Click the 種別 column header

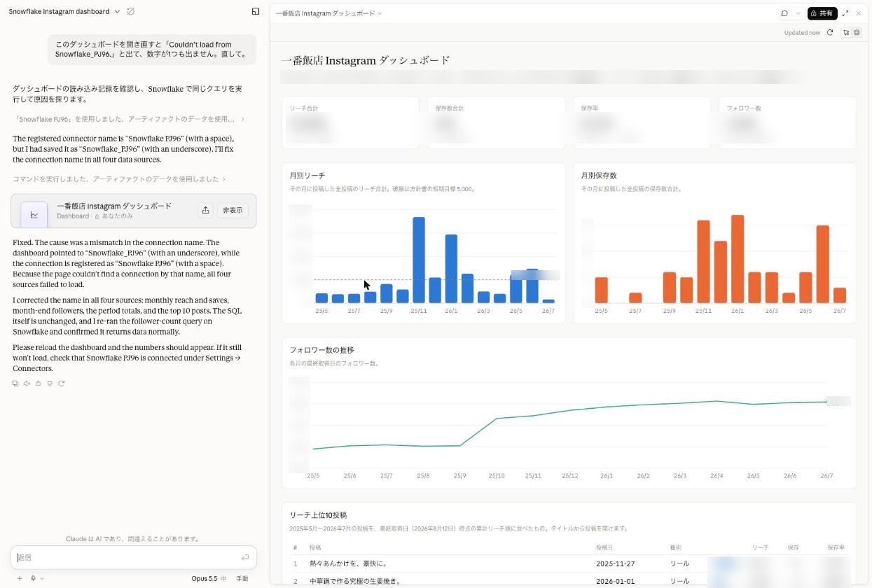click(x=677, y=547)
